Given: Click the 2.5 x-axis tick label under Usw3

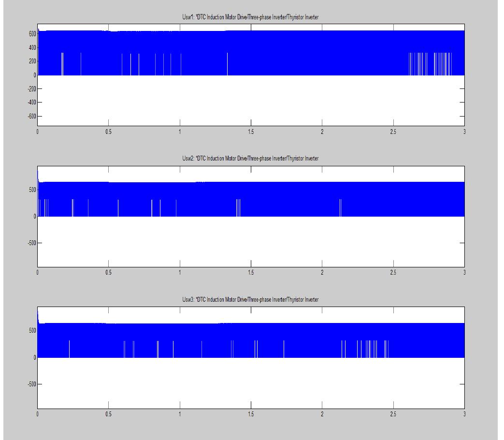Looking at the screenshot, I should pyautogui.click(x=393, y=414).
